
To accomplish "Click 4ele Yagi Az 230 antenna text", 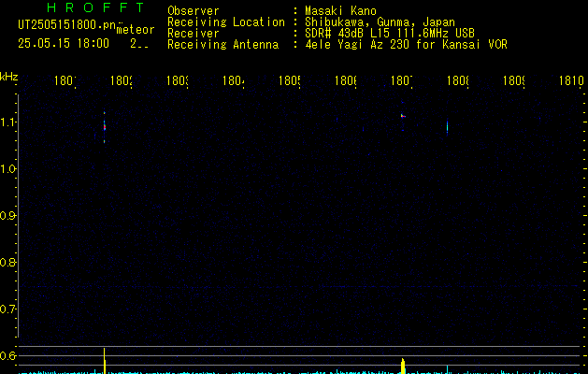I will pyautogui.click(x=406, y=44).
